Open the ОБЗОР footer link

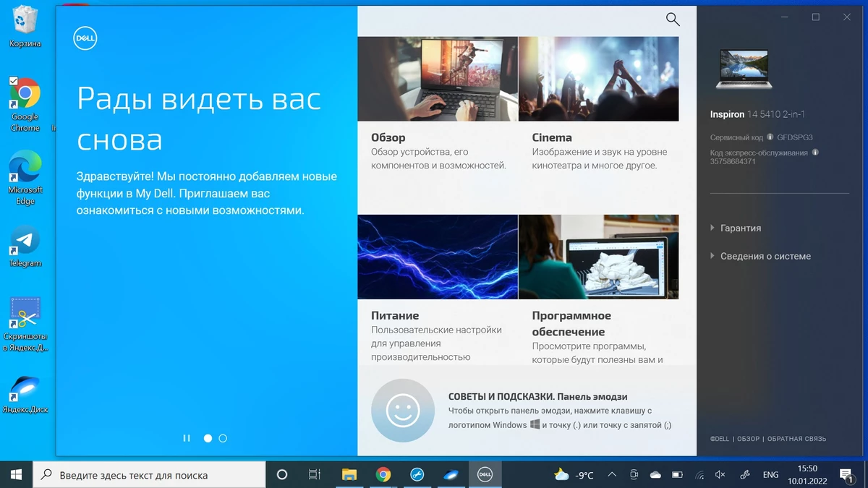pos(749,439)
